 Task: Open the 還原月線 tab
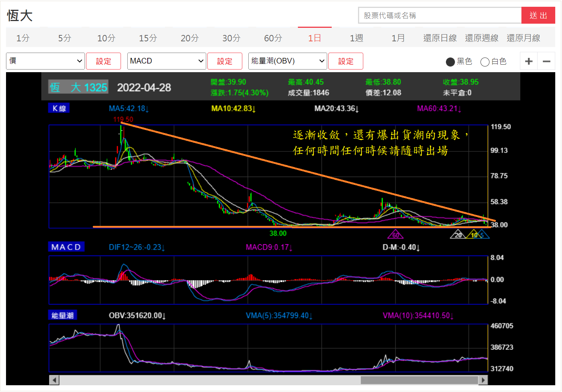coord(523,38)
